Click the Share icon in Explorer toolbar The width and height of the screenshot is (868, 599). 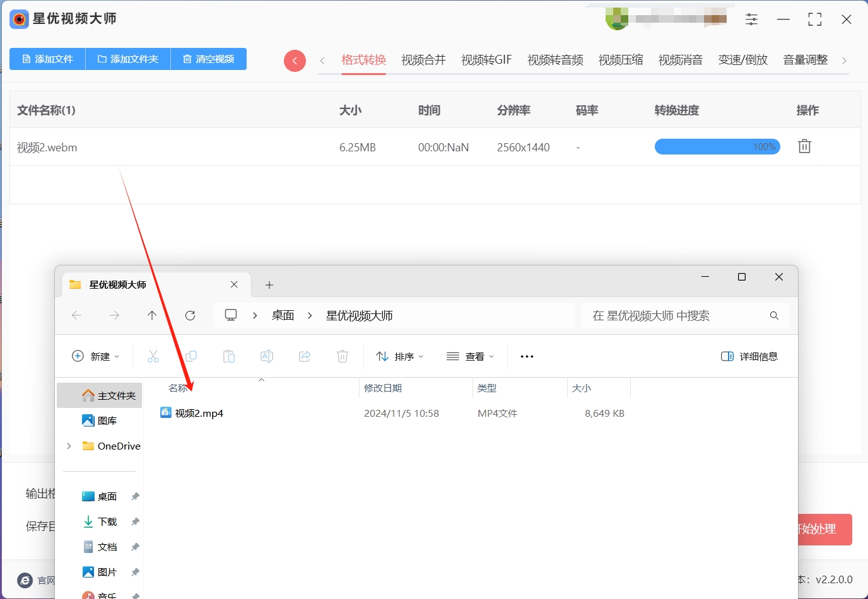[x=305, y=356]
